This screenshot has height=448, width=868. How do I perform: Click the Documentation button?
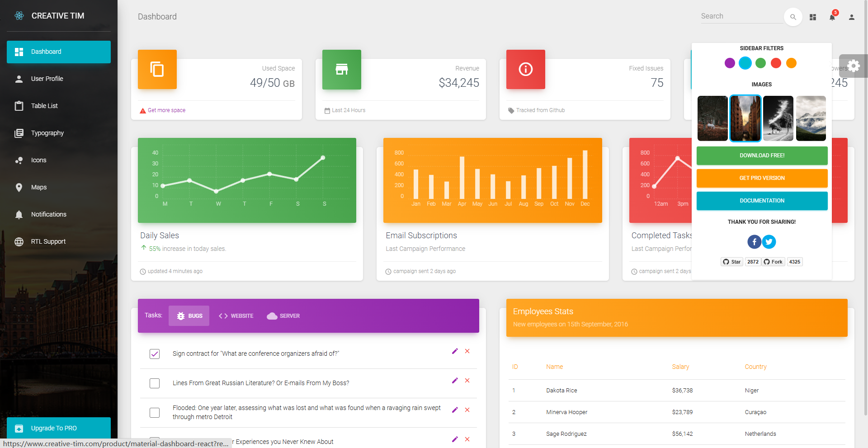coord(762,201)
